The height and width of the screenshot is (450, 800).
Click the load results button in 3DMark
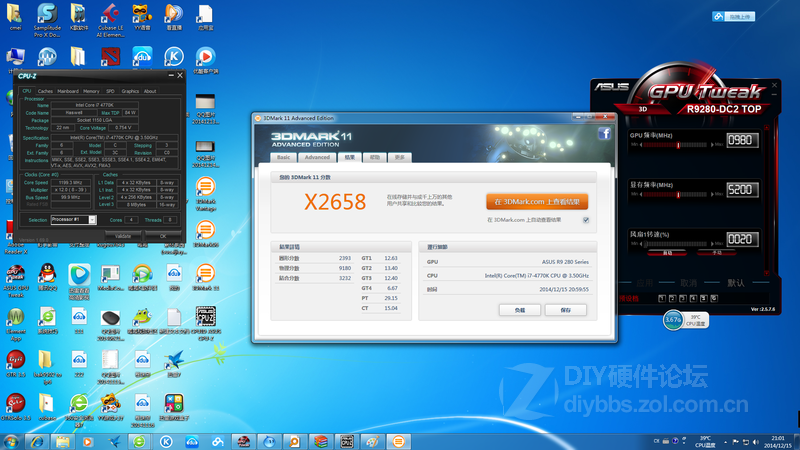point(519,310)
